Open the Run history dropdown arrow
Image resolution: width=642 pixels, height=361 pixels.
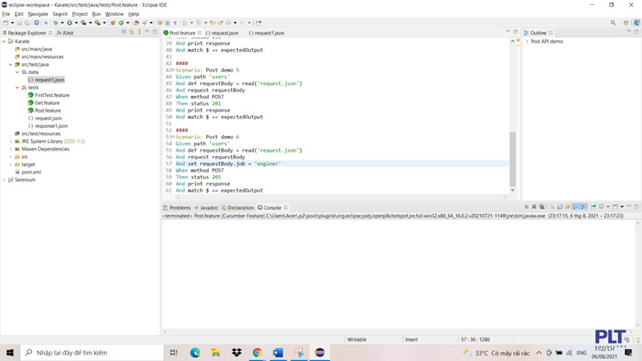pyautogui.click(x=76, y=23)
